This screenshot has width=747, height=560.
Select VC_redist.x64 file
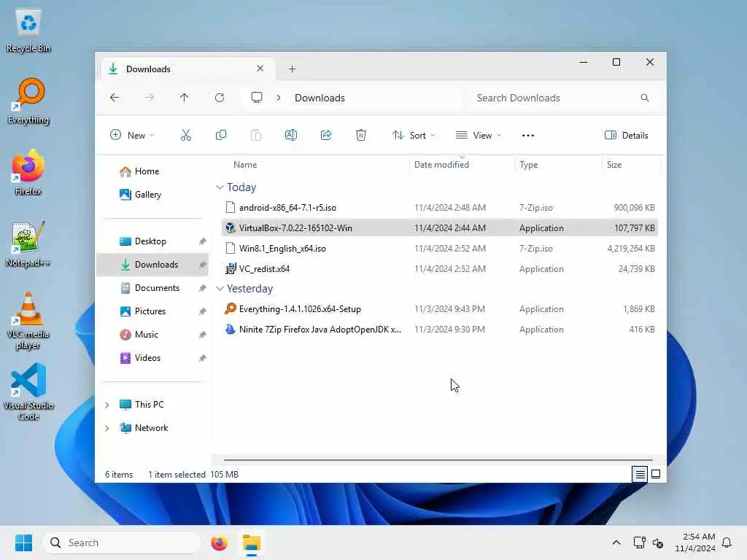[440, 269]
